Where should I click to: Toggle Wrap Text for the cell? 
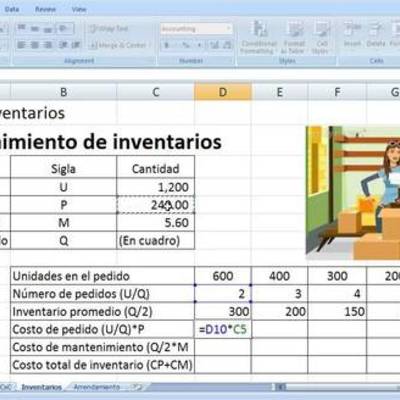[109, 29]
